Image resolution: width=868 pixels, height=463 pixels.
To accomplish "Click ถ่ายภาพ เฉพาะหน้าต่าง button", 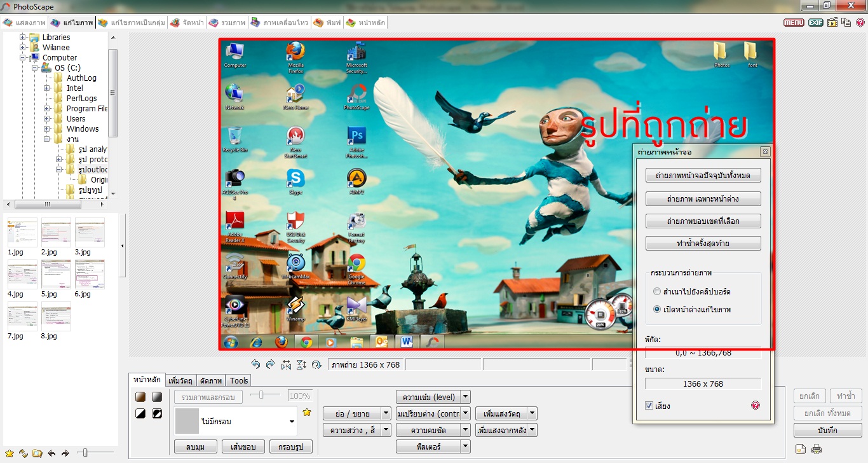I will [703, 199].
